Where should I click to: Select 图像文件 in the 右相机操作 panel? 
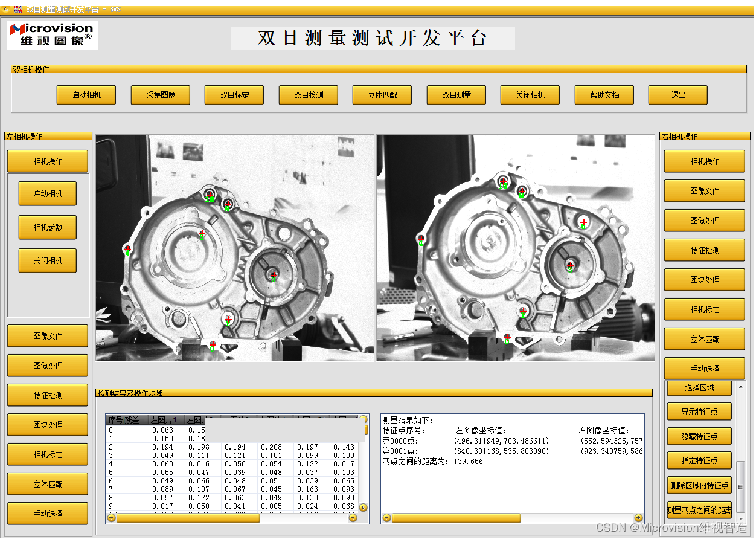tap(705, 191)
